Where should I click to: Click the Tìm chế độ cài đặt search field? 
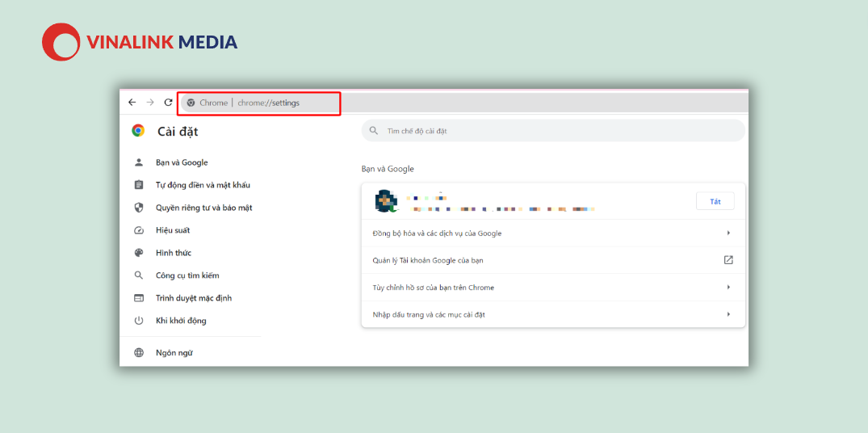tap(553, 131)
